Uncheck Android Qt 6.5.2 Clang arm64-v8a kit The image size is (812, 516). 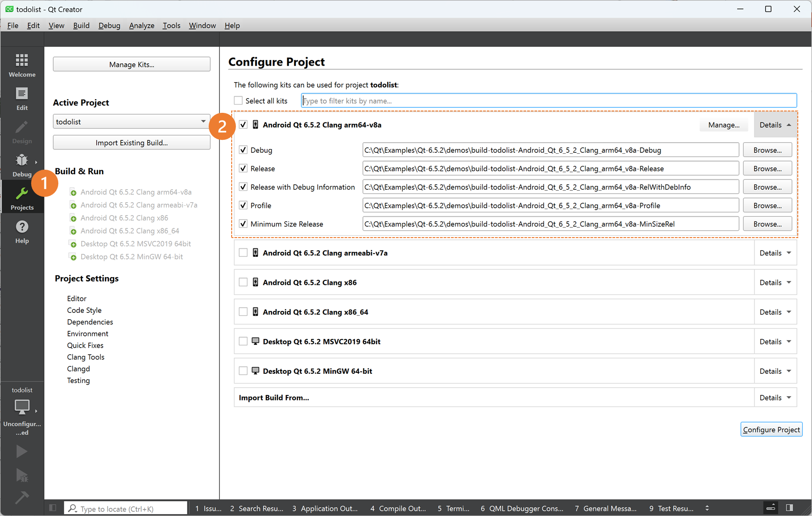click(243, 125)
